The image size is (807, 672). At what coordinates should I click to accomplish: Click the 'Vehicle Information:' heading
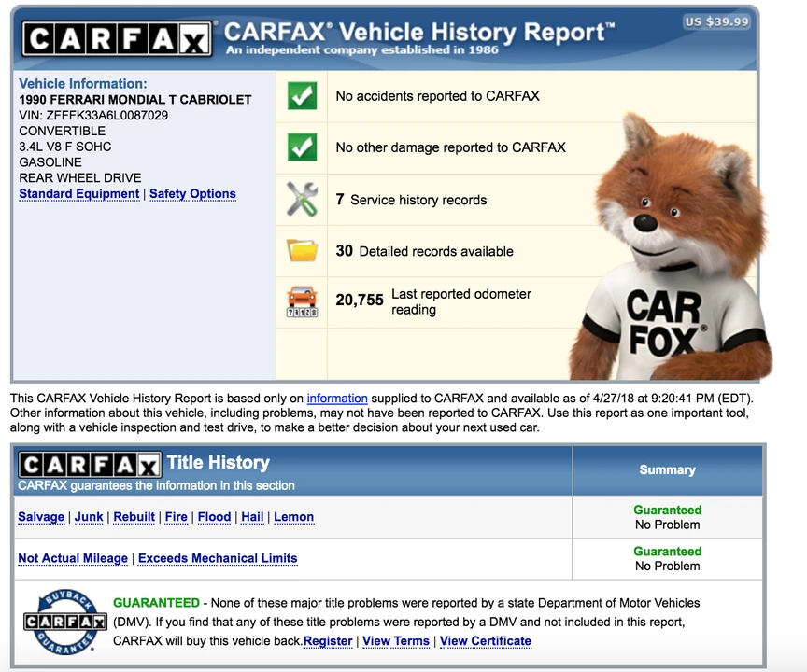tap(83, 84)
